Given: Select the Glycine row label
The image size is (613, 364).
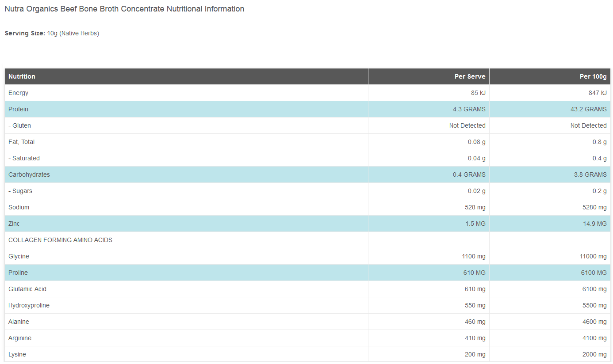Looking at the screenshot, I should click(19, 256).
